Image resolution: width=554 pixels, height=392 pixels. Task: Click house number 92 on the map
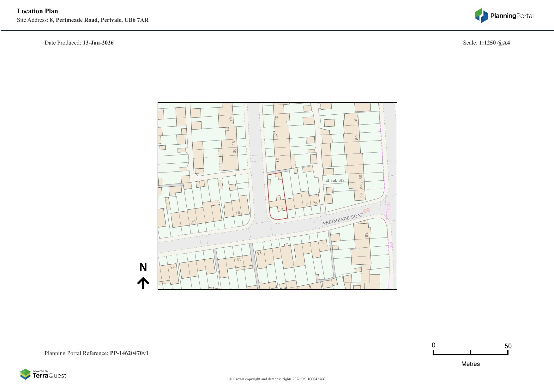(366, 235)
